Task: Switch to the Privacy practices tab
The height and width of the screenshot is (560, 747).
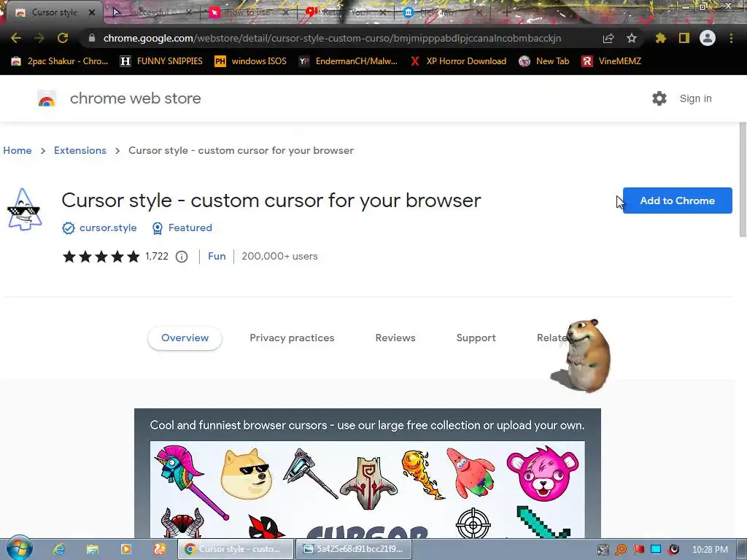Action: coord(292,338)
